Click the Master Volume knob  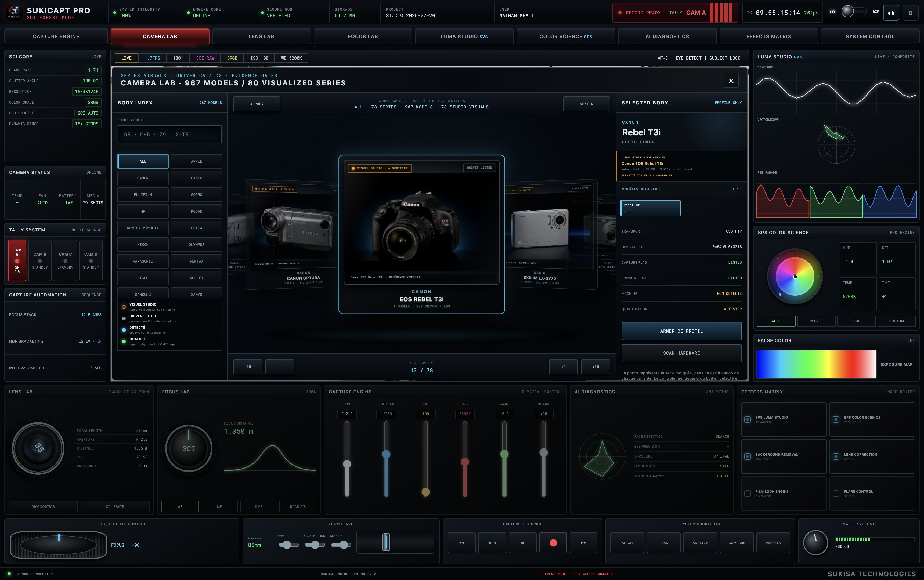coord(815,543)
